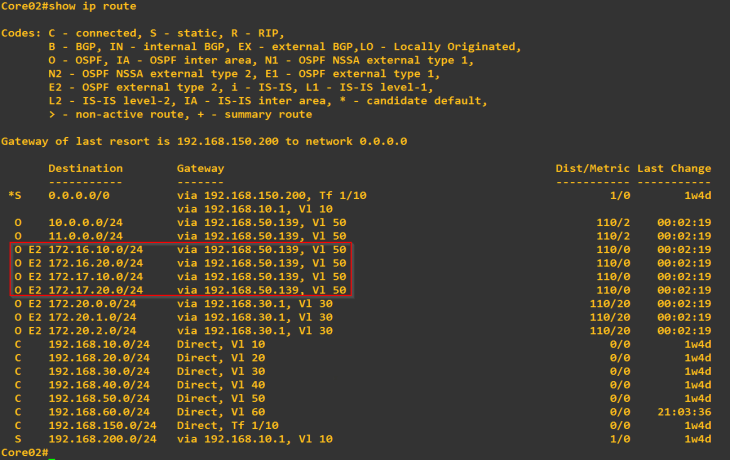Click the Core02# prompt on the bottom line
The height and width of the screenshot is (460, 730).
(25, 453)
